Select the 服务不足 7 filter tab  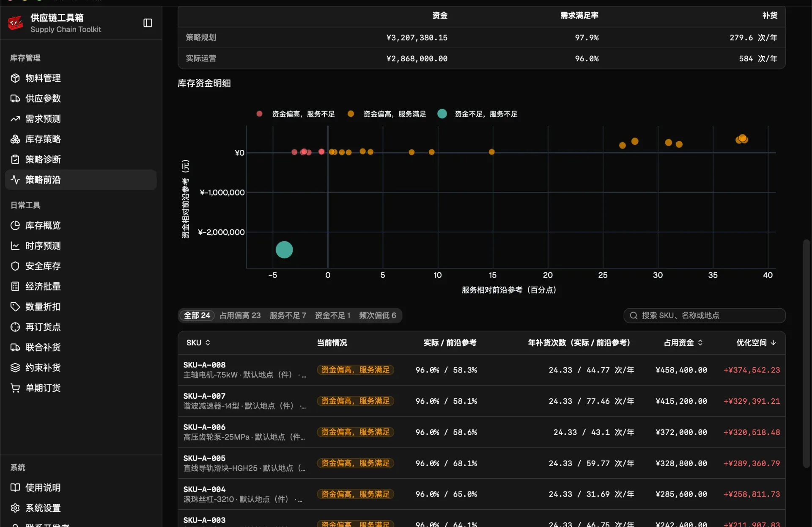(288, 315)
